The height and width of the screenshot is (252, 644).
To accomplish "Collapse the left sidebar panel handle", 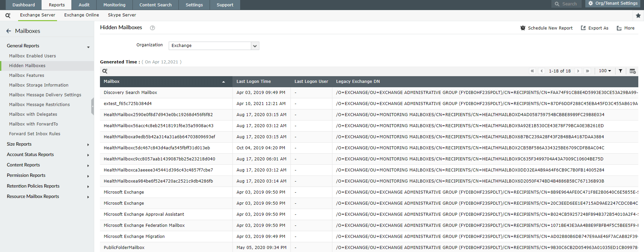I will point(93,107).
